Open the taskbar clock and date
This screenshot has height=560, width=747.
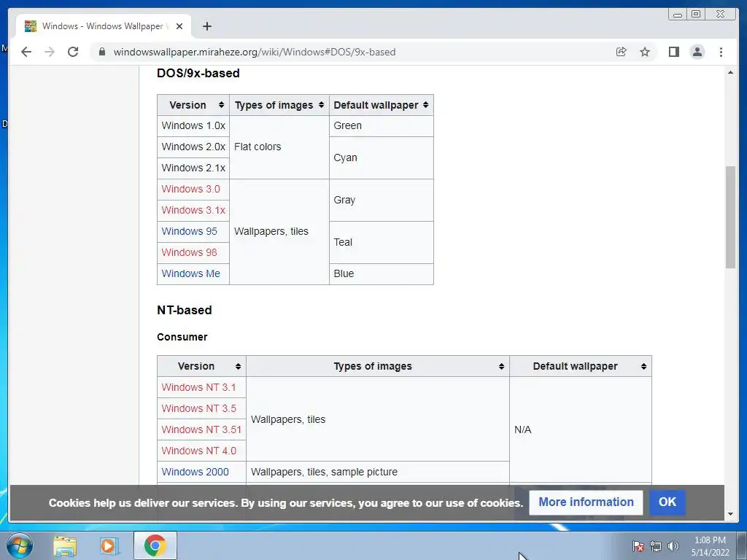710,546
